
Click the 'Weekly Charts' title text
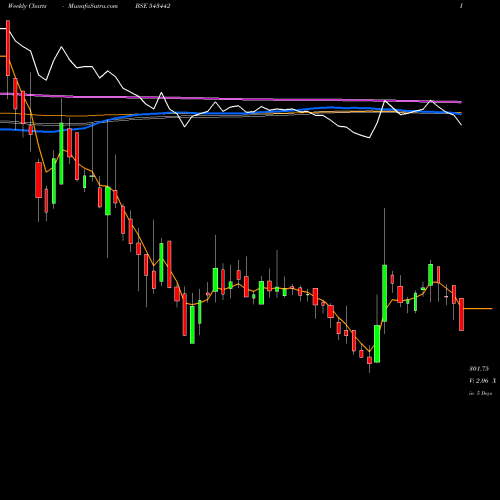tap(27, 6)
